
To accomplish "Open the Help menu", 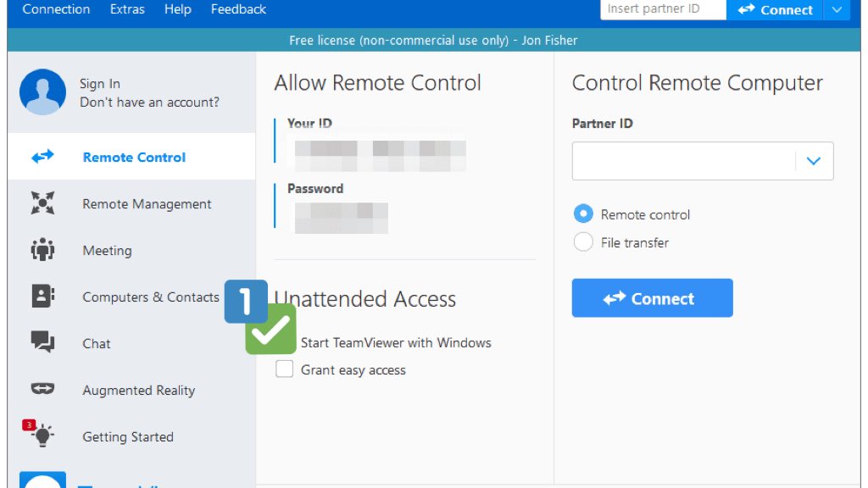I will [x=178, y=9].
